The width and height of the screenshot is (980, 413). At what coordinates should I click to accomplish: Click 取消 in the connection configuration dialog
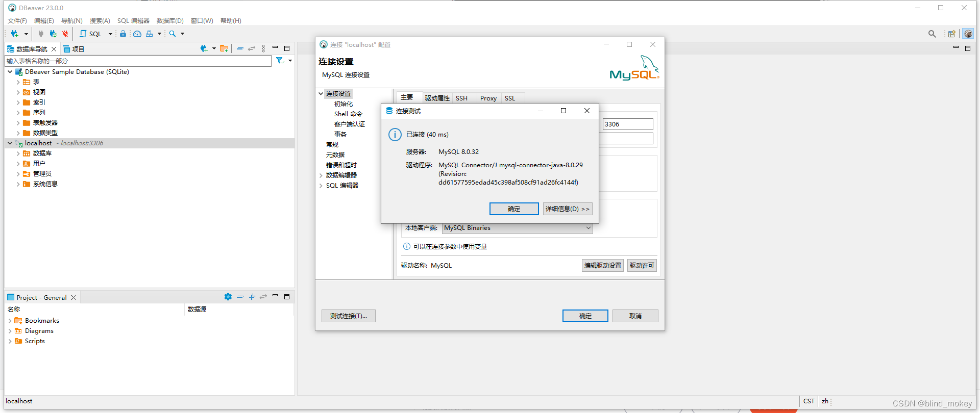(635, 316)
